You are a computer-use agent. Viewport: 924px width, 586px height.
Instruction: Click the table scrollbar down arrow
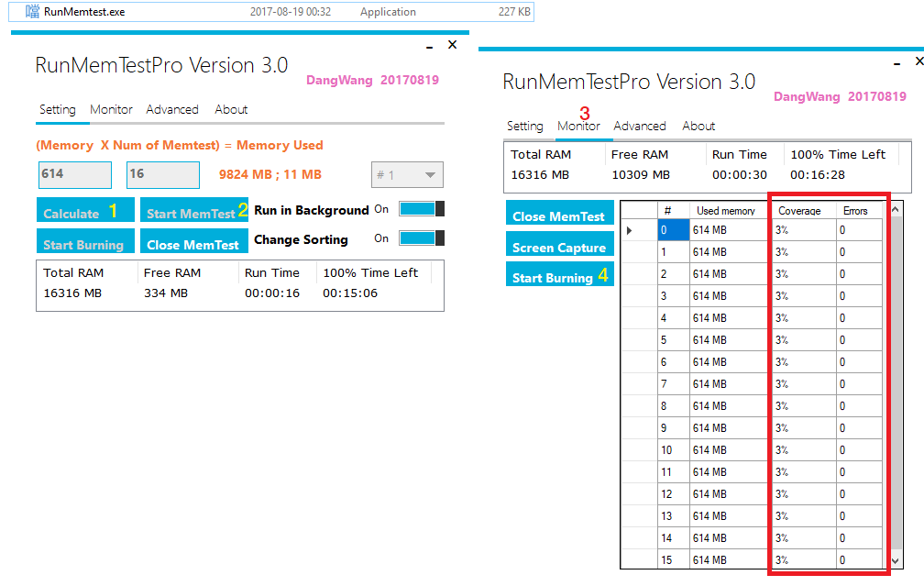[895, 561]
